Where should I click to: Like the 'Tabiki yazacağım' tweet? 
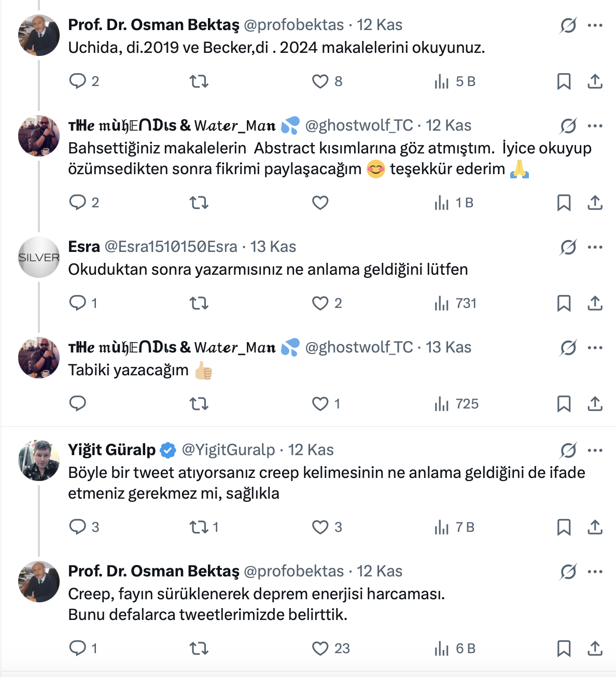point(320,404)
